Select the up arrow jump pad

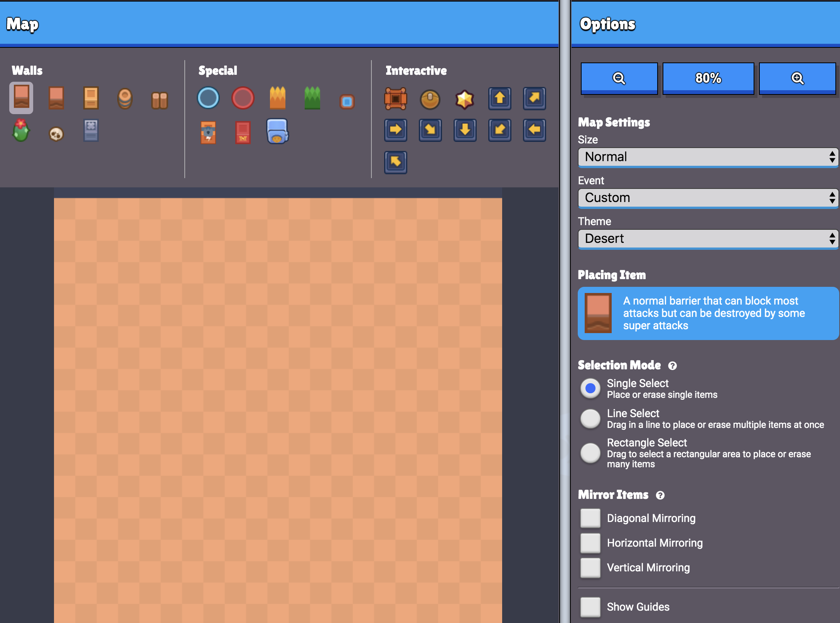click(500, 98)
